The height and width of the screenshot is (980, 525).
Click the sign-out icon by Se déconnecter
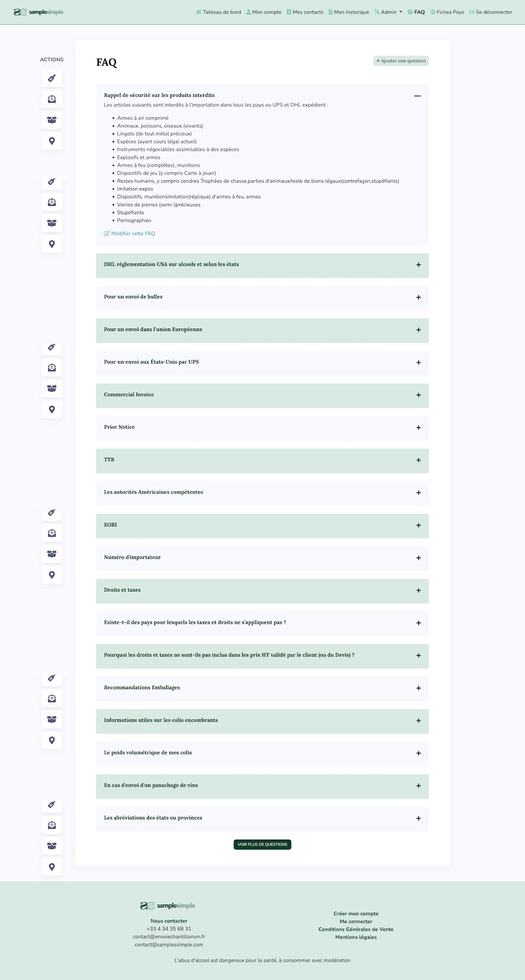click(472, 12)
